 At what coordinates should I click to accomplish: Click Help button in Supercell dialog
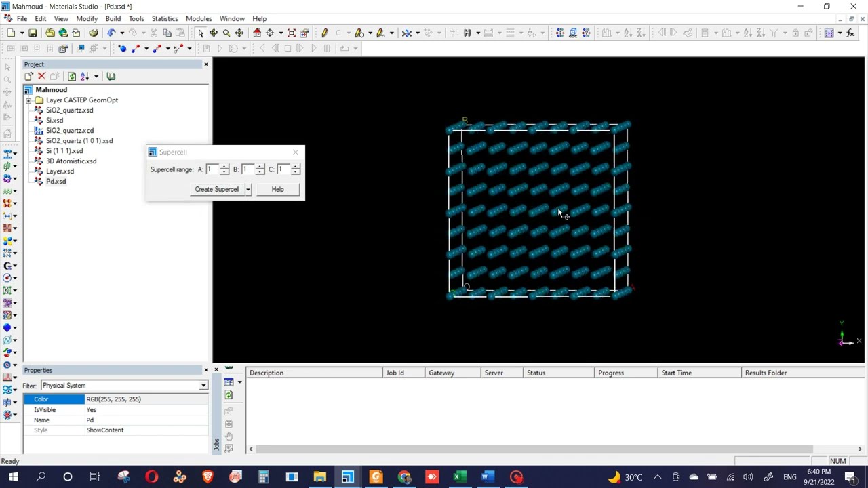(278, 190)
